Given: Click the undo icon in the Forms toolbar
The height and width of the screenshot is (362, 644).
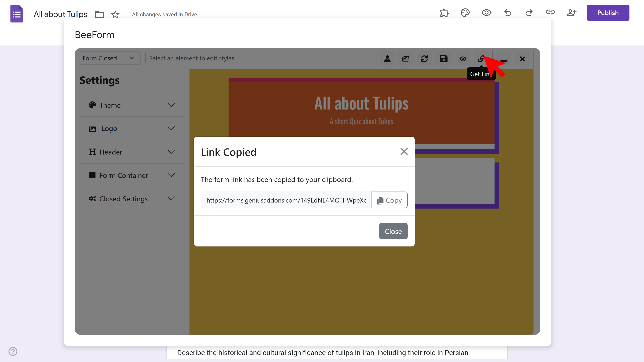Looking at the screenshot, I should tap(508, 13).
